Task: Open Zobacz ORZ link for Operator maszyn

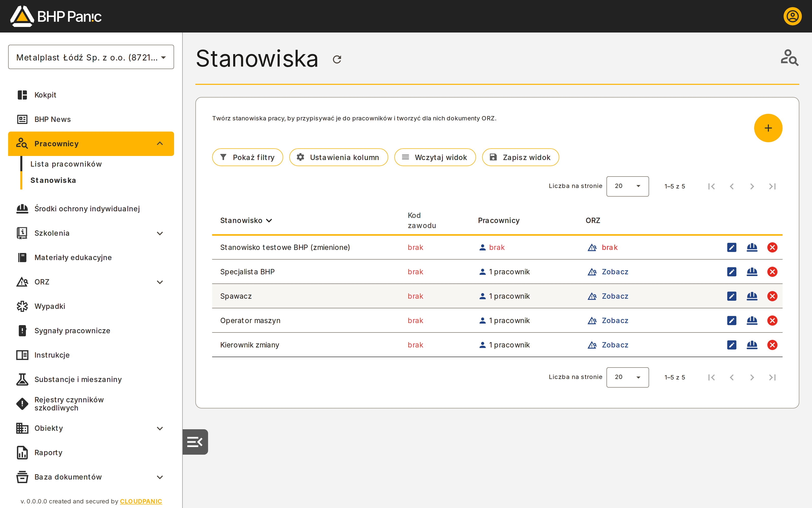Action: pyautogui.click(x=615, y=321)
